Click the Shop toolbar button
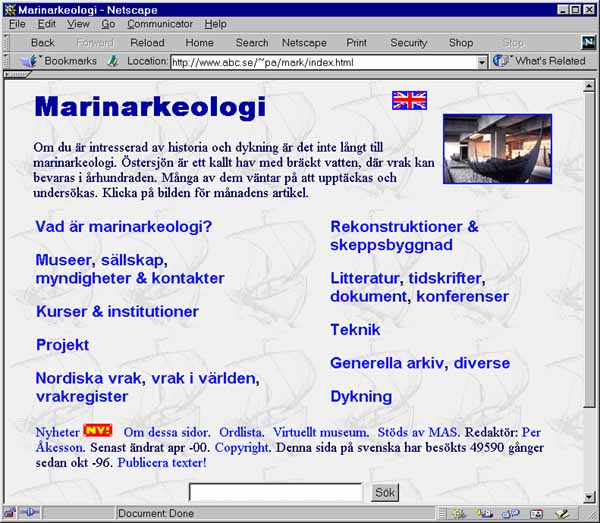The image size is (600, 523). (461, 42)
